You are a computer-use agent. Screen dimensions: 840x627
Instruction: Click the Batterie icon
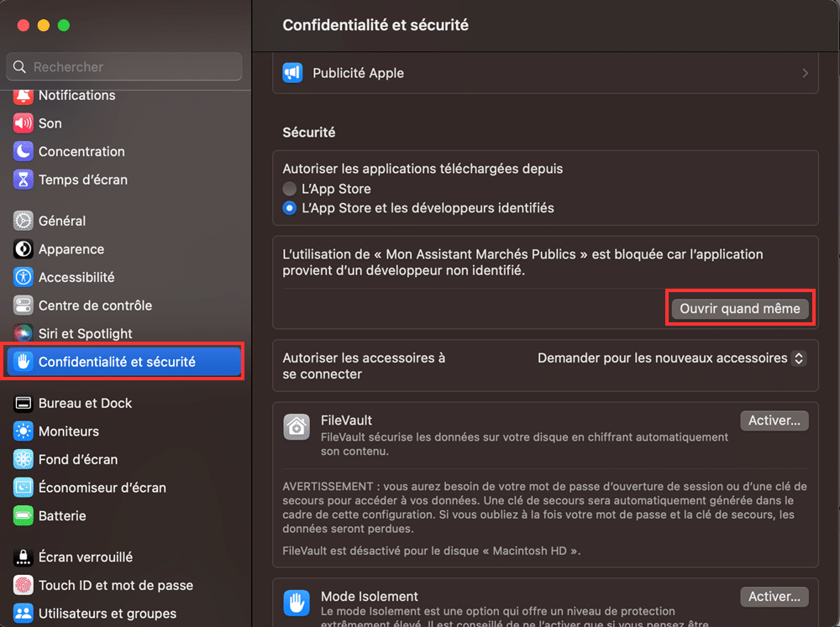pyautogui.click(x=23, y=516)
